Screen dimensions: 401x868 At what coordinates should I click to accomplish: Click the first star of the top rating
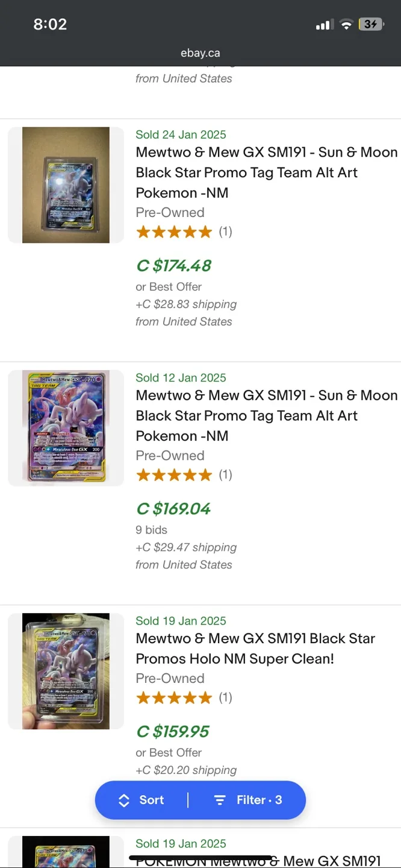143,231
